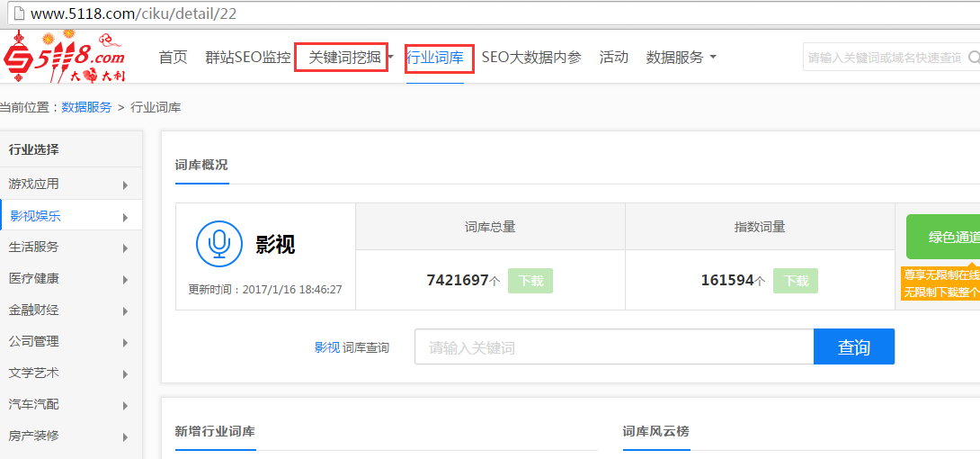Expand the 文学艺术 submenu arrow
Image resolution: width=980 pixels, height=459 pixels.
coord(126,374)
